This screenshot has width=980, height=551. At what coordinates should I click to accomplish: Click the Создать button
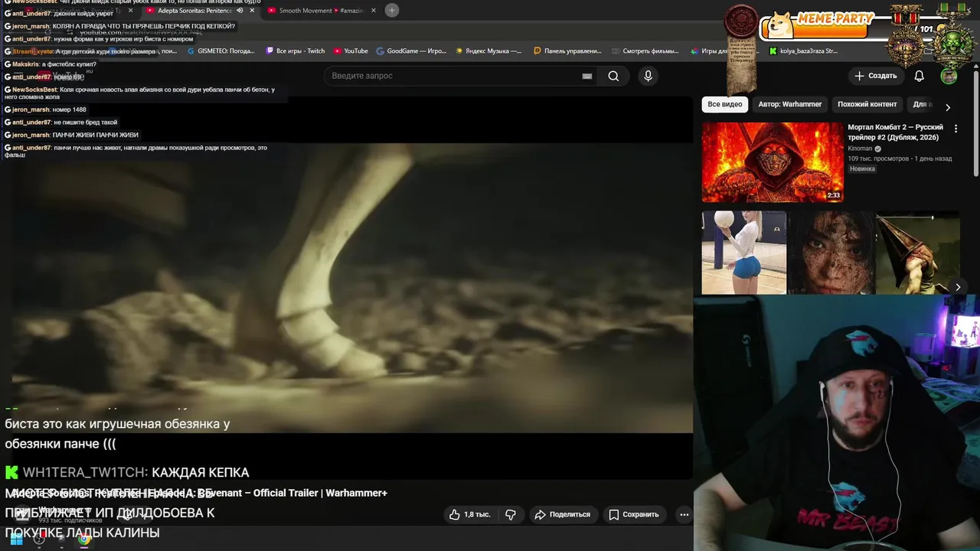pos(875,76)
